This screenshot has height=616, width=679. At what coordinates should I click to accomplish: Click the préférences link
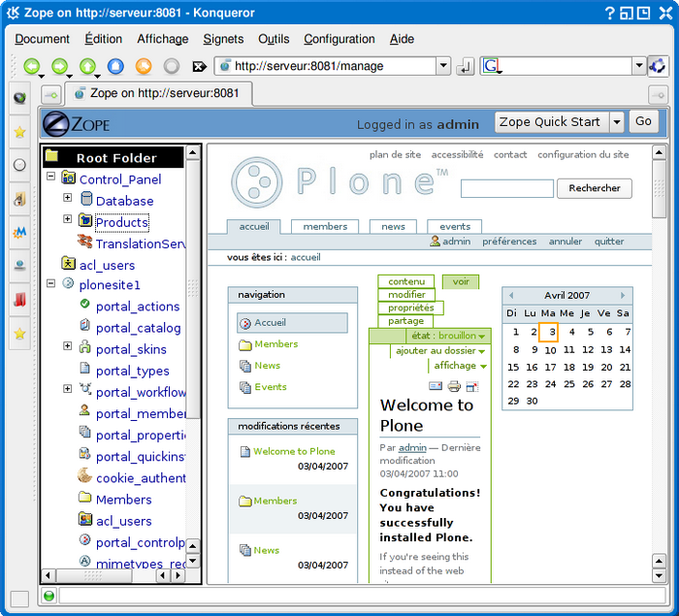509,242
